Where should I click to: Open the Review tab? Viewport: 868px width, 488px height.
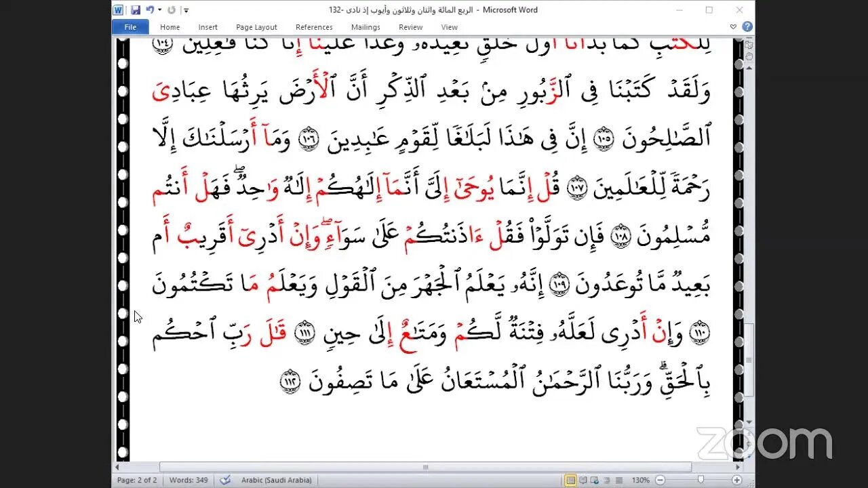(410, 27)
